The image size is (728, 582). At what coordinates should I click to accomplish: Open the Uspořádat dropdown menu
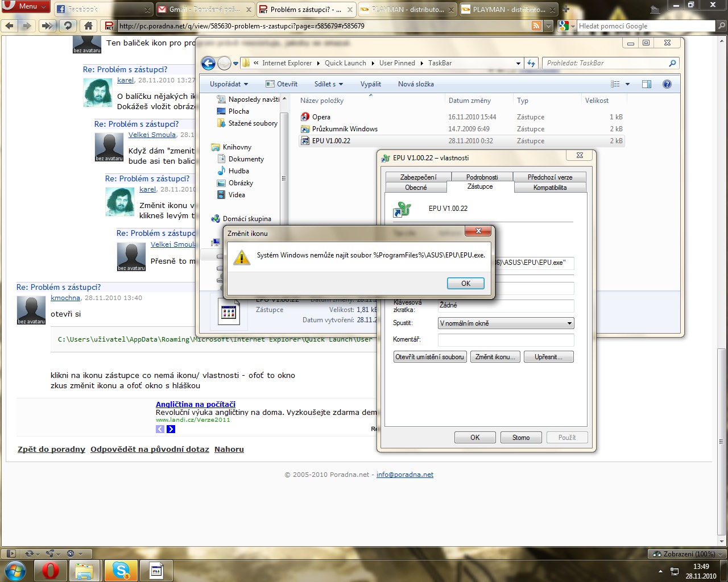[x=229, y=84]
